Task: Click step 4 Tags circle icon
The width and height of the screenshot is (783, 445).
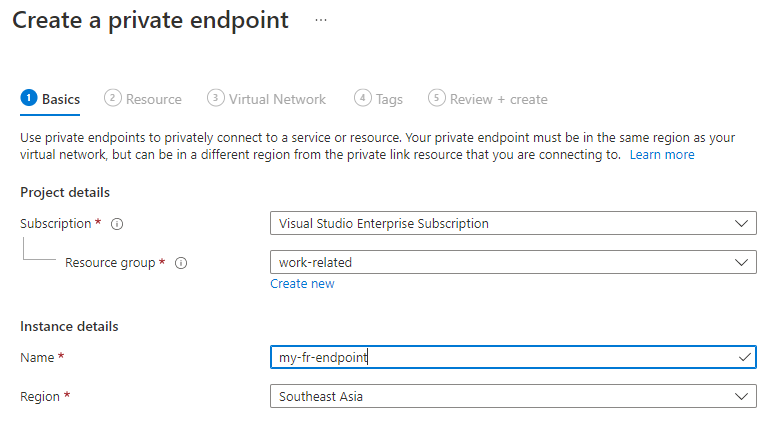Action: point(363,98)
